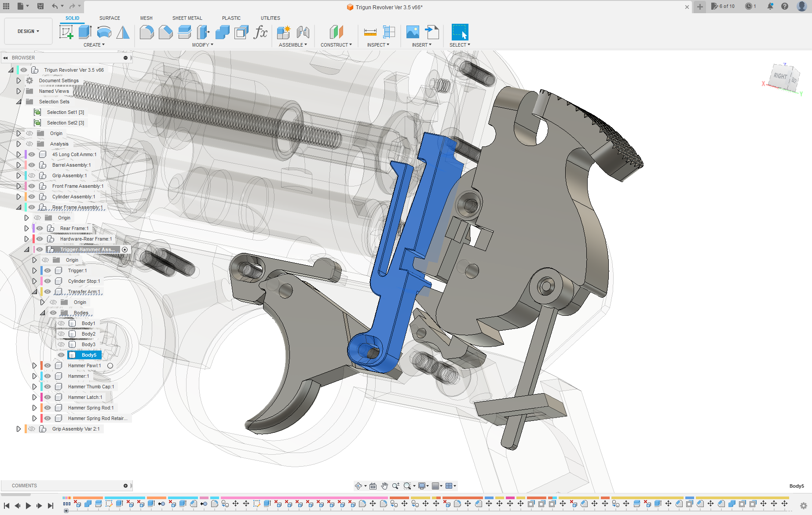
Task: Click the Joint tool in Assemble
Action: 303,32
